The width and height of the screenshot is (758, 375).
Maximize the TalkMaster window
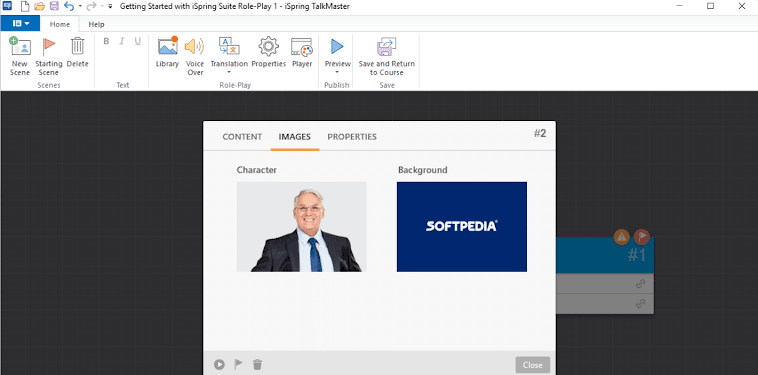point(711,6)
